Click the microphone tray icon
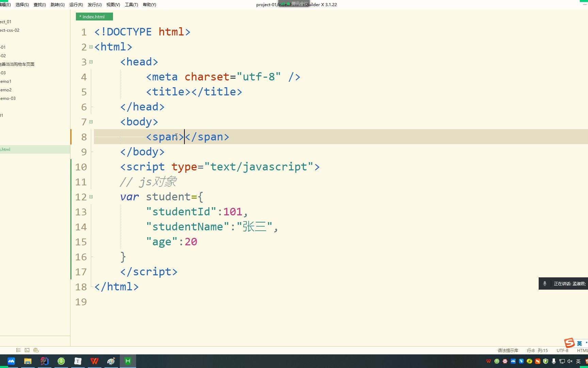The width and height of the screenshot is (588, 368). pyautogui.click(x=554, y=361)
